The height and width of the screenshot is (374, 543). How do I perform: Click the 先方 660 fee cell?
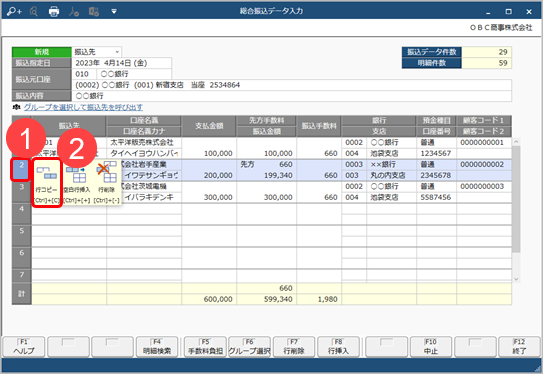pos(266,164)
